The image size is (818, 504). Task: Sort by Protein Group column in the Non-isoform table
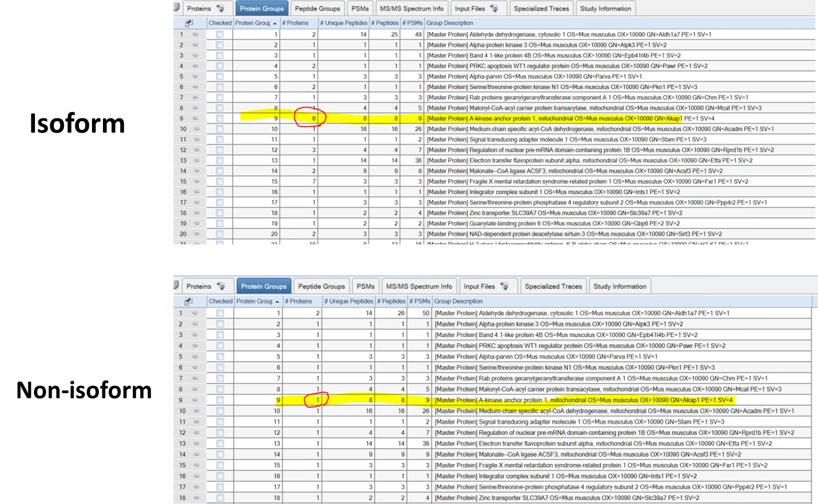[258, 301]
